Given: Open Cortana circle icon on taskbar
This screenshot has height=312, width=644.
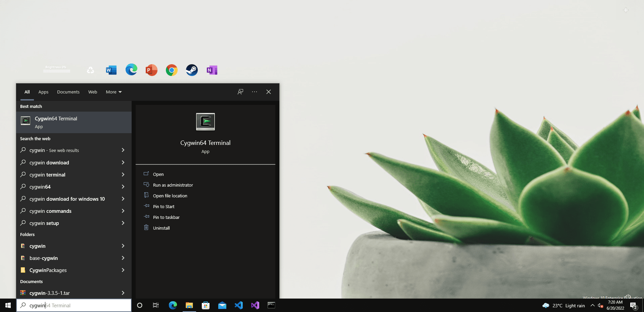Looking at the screenshot, I should [140, 305].
